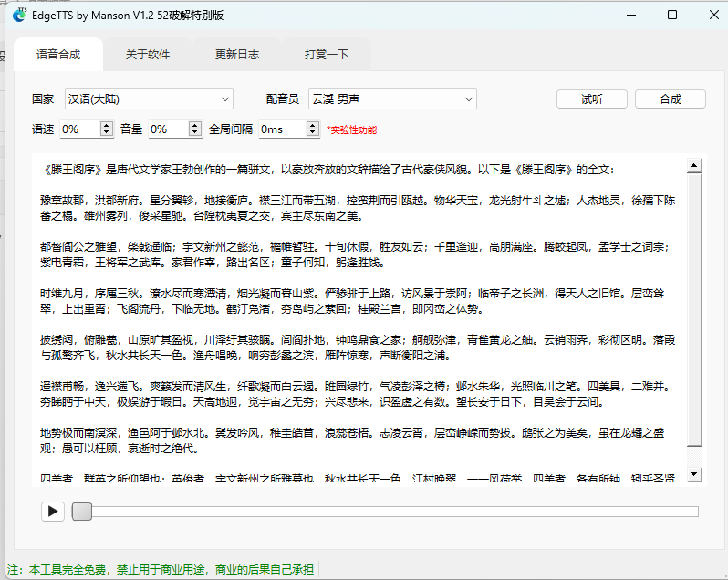
Task: Open the 国家 dropdown showing 汉语(大陆)
Action: pos(149,99)
